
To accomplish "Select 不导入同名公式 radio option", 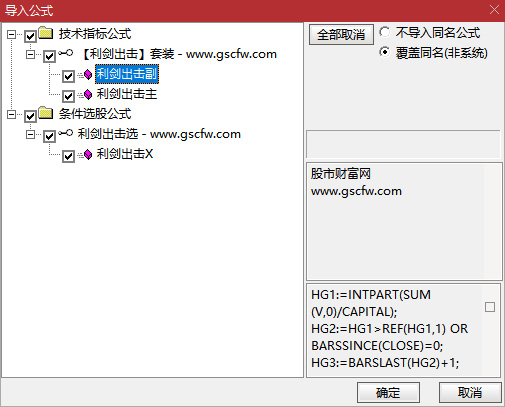I will 385,32.
